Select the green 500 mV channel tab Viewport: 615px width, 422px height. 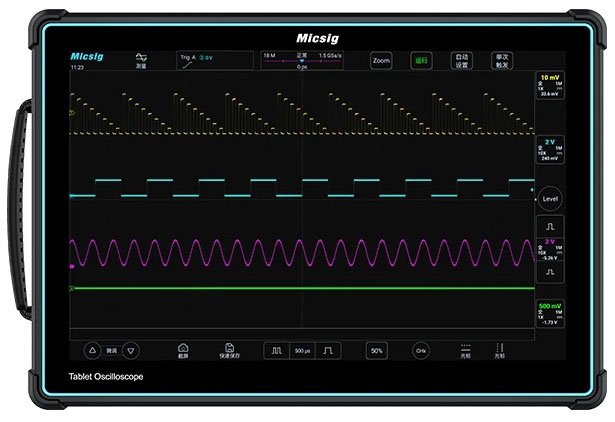(549, 313)
